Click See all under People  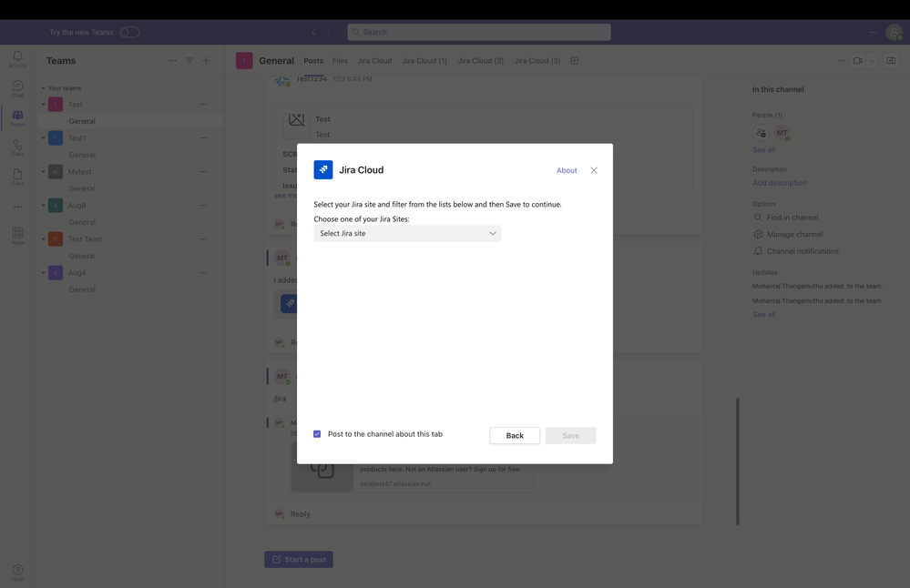[763, 149]
